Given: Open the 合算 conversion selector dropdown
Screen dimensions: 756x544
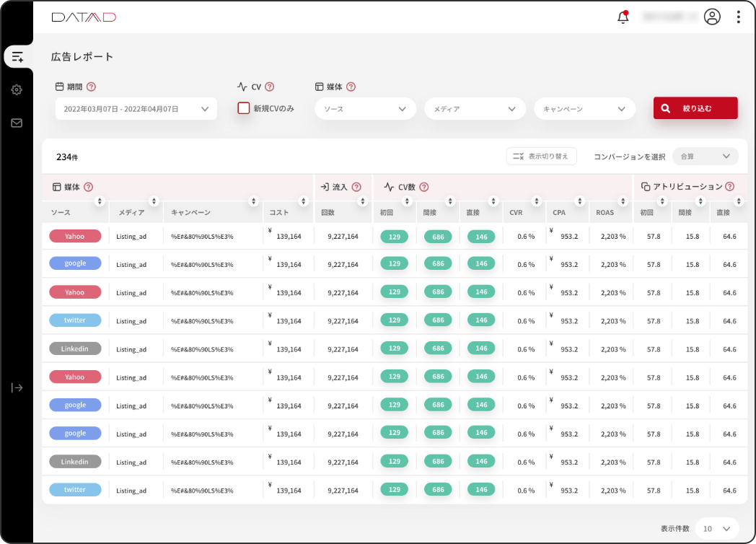Looking at the screenshot, I should point(705,156).
